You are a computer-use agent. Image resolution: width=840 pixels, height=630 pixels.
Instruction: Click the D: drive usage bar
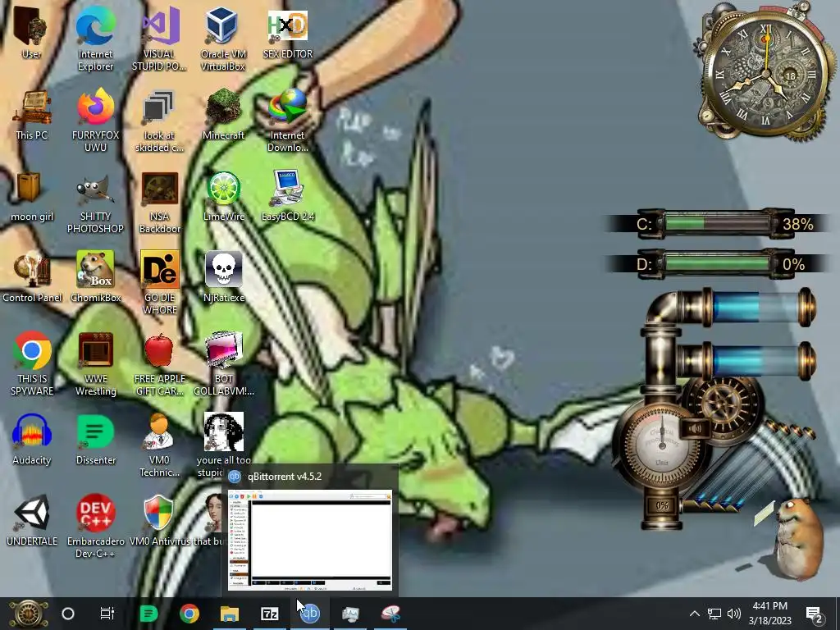[718, 264]
